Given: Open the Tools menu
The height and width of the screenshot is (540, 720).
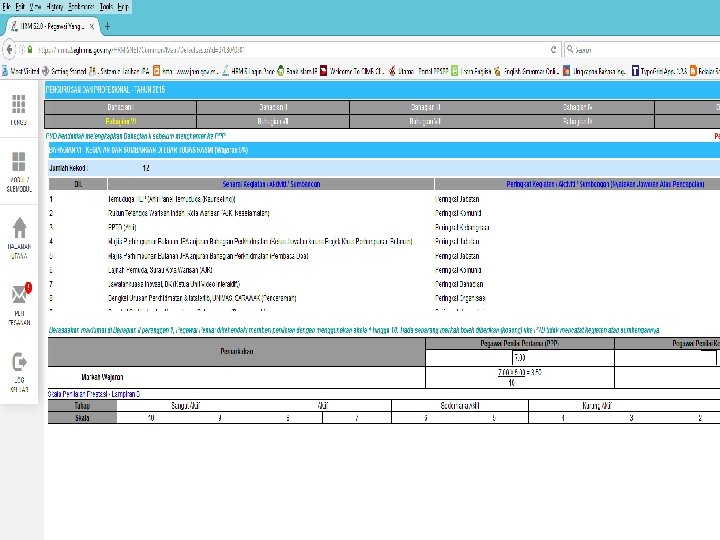Looking at the screenshot, I should (106, 7).
